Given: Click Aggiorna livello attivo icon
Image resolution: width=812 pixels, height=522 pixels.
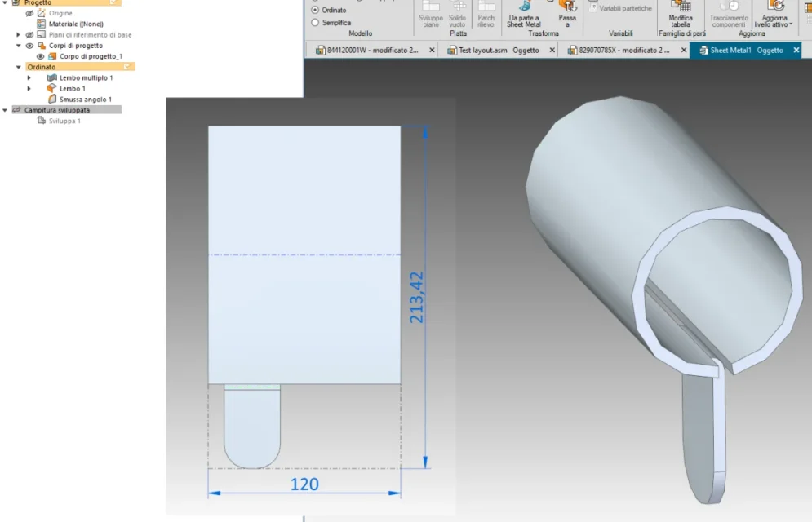Looking at the screenshot, I should click(775, 7).
